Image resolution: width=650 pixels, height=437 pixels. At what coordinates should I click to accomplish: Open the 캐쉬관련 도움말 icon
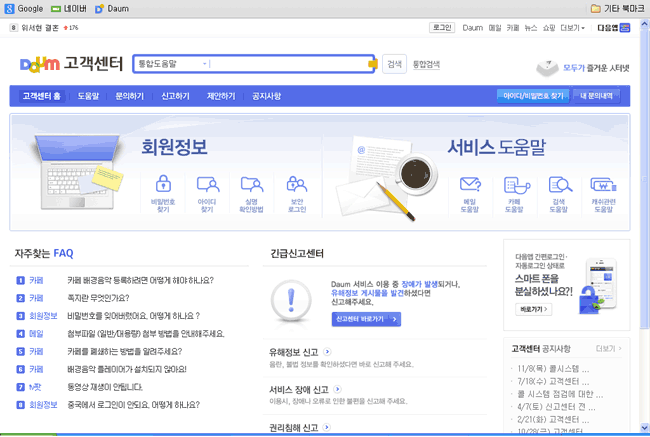click(x=604, y=185)
